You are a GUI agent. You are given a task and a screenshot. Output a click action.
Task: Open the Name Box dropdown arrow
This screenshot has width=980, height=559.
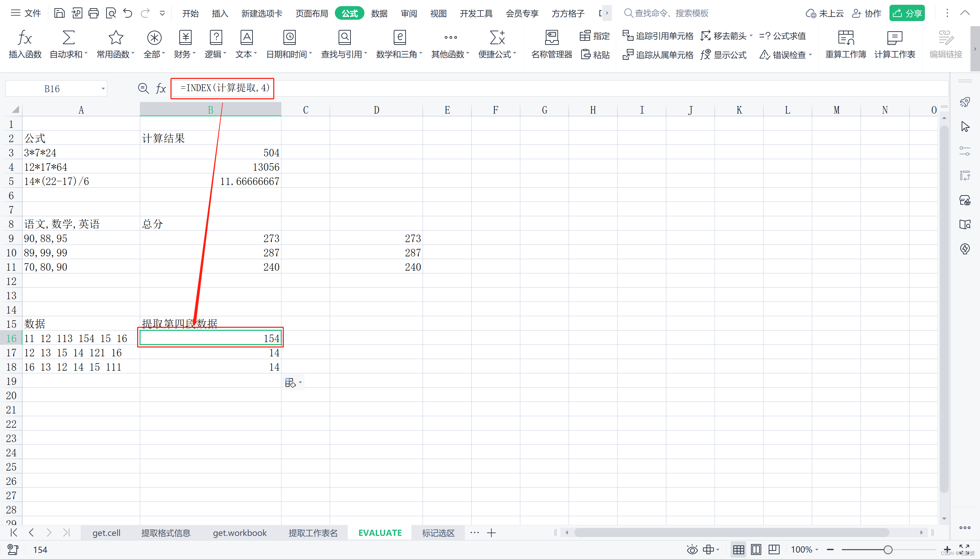tap(103, 89)
